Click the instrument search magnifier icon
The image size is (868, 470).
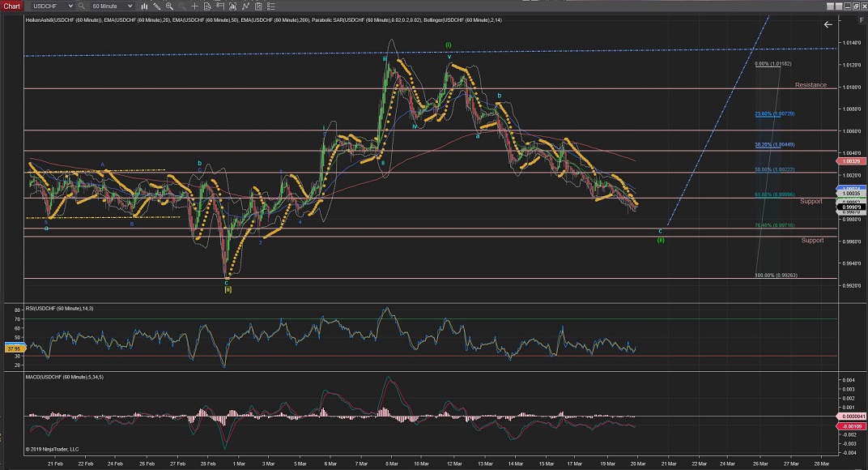81,6
